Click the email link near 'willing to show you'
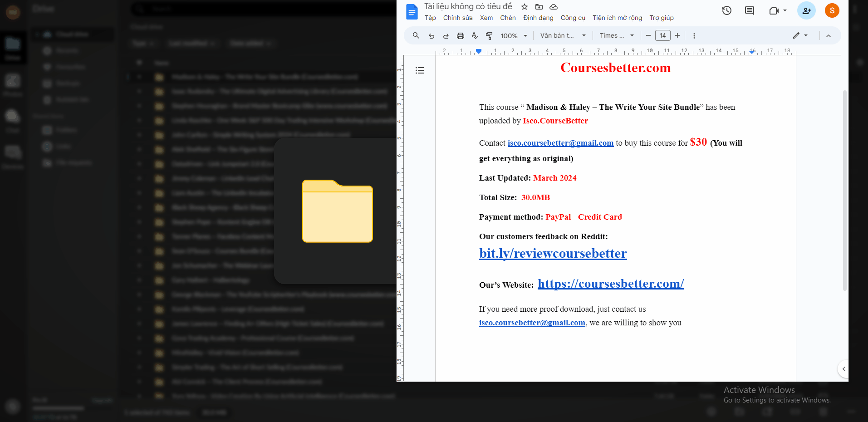The width and height of the screenshot is (868, 422). (x=532, y=323)
